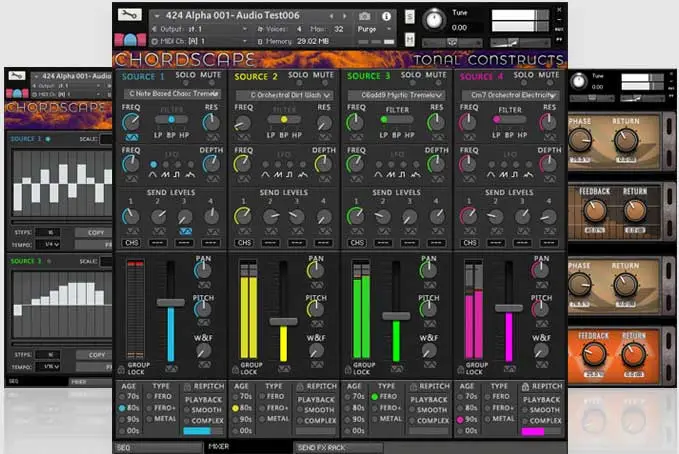Select MIXER tab in left background window
Viewport: 679px width, 454px height.
point(90,382)
